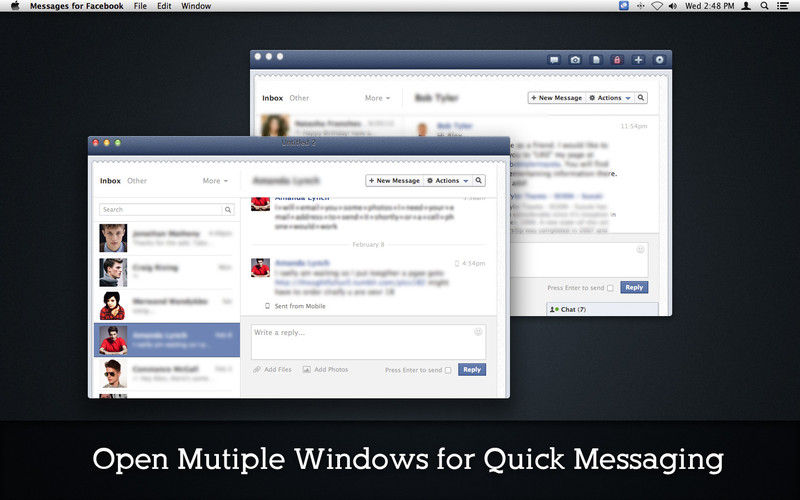Open the gear settings icon in back window toolbar
Screen dimensions: 800x500
[x=659, y=60]
